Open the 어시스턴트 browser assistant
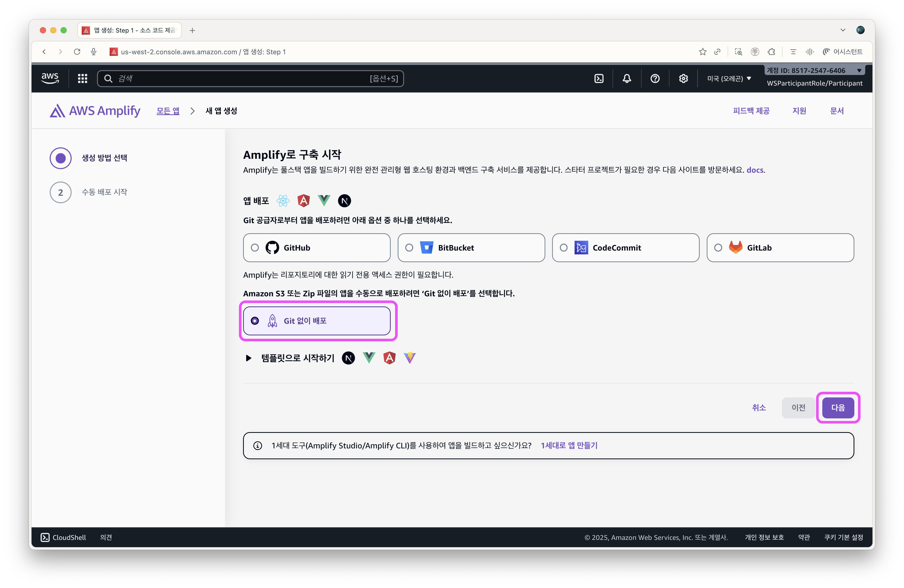The height and width of the screenshot is (588, 904). (x=842, y=52)
